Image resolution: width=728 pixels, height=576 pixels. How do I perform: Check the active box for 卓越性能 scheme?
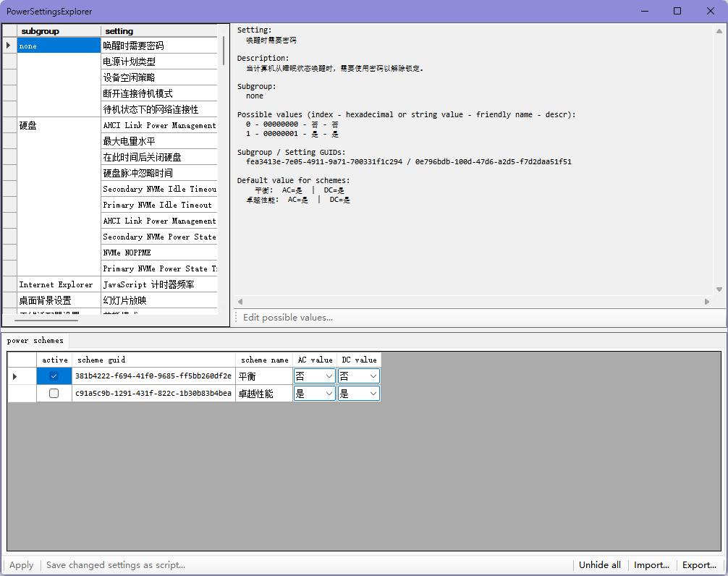[x=54, y=394]
